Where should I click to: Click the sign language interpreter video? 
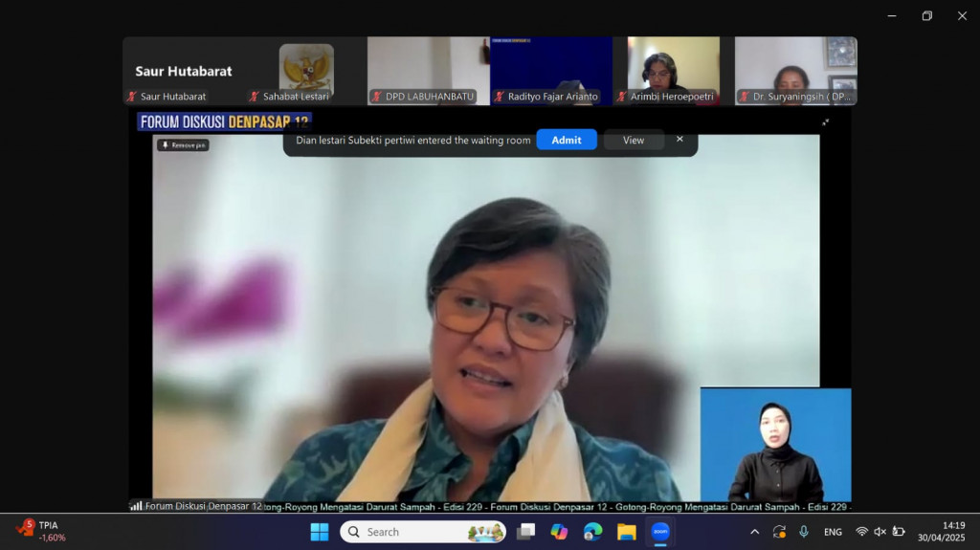tap(775, 445)
